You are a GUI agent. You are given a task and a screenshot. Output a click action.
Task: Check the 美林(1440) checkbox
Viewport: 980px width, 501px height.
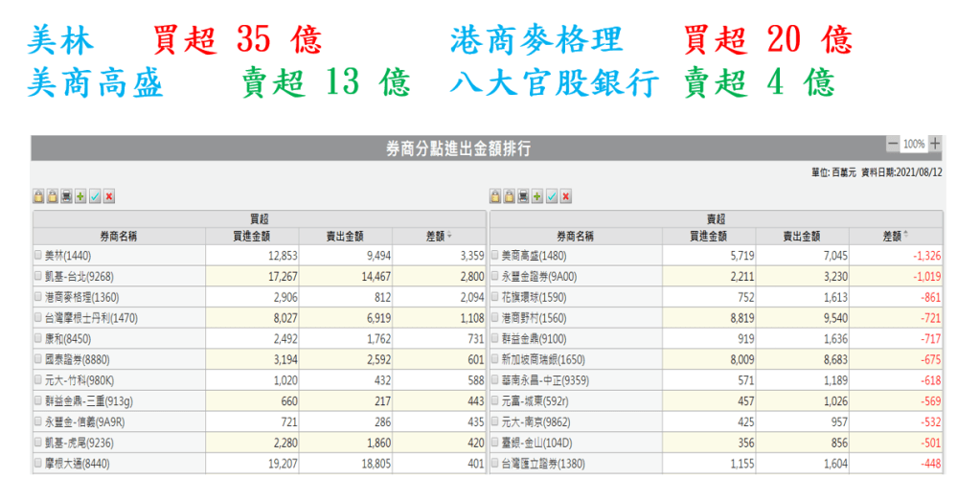point(38,256)
